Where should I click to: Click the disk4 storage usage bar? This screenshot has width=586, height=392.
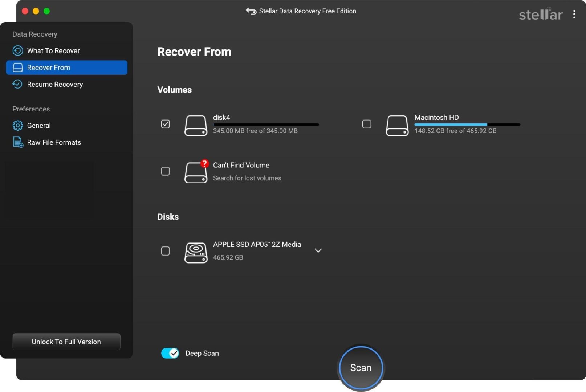(x=266, y=124)
